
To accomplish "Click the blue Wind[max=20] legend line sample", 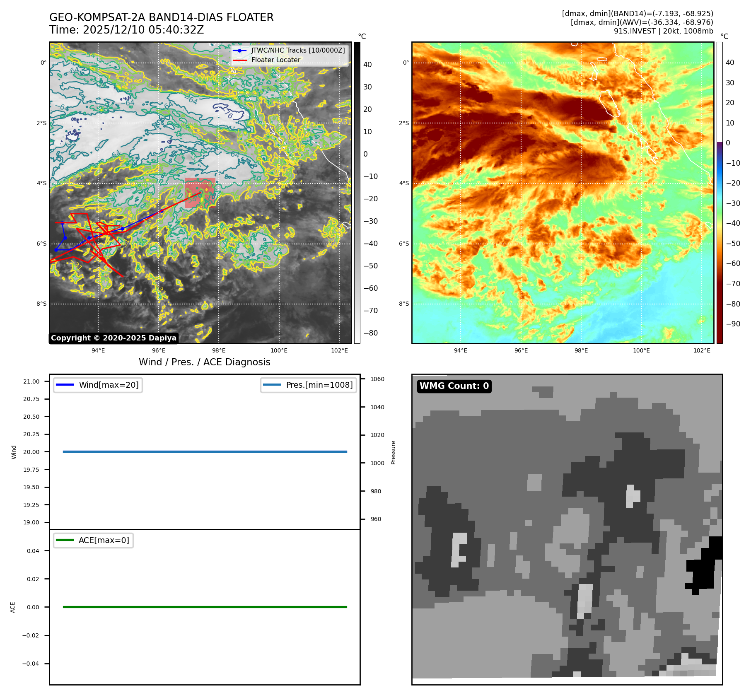I will tap(65, 385).
